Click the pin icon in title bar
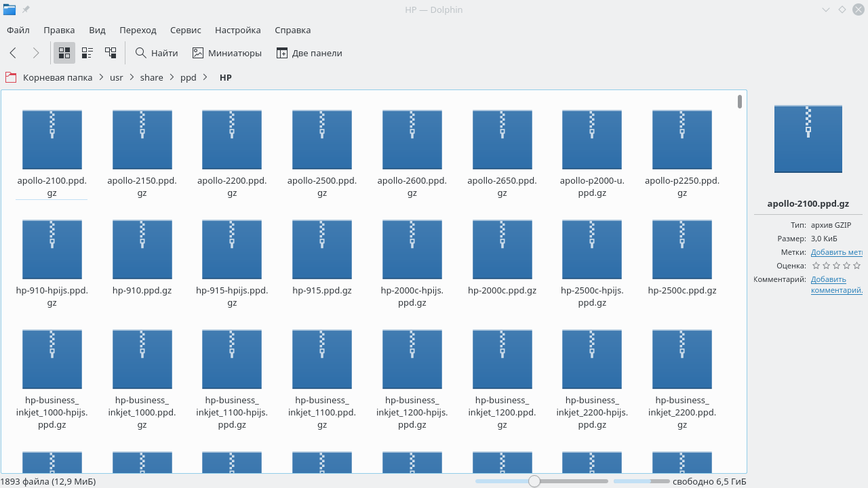868x488 pixels. [26, 9]
